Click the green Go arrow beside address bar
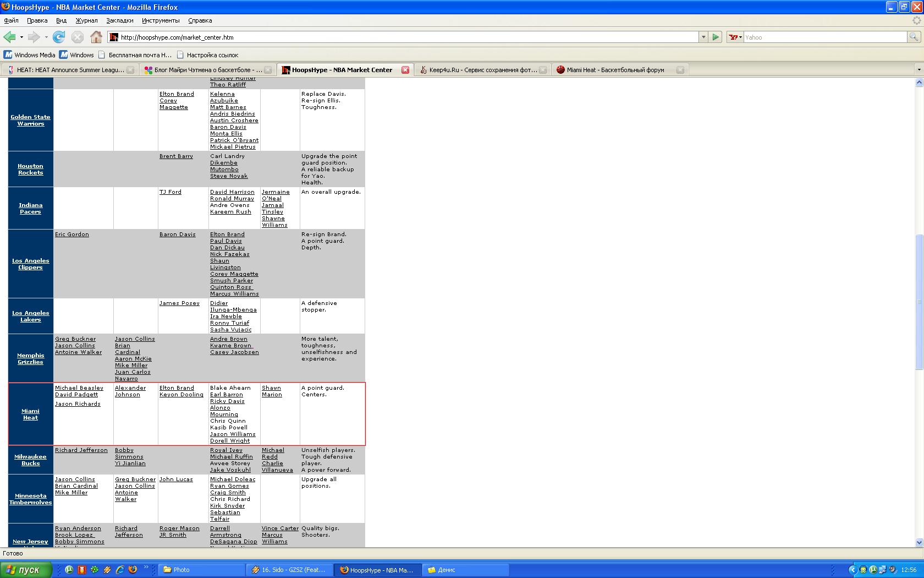 (x=716, y=37)
